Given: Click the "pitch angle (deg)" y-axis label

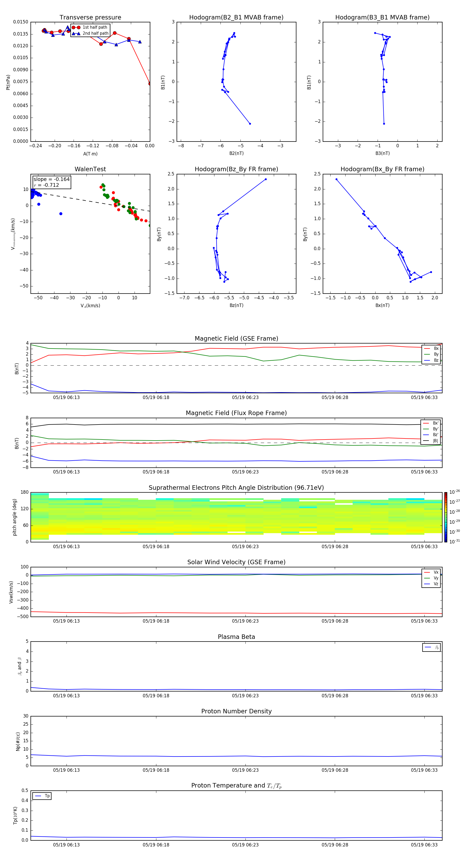Looking at the screenshot, I should (x=14, y=517).
